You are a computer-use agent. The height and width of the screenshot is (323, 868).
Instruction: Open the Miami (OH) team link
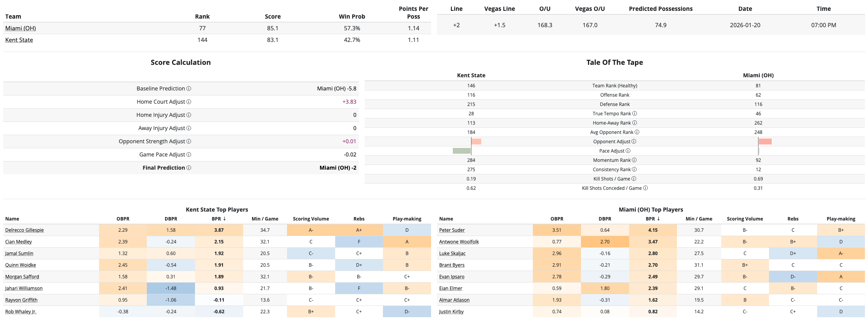pyautogui.click(x=21, y=28)
